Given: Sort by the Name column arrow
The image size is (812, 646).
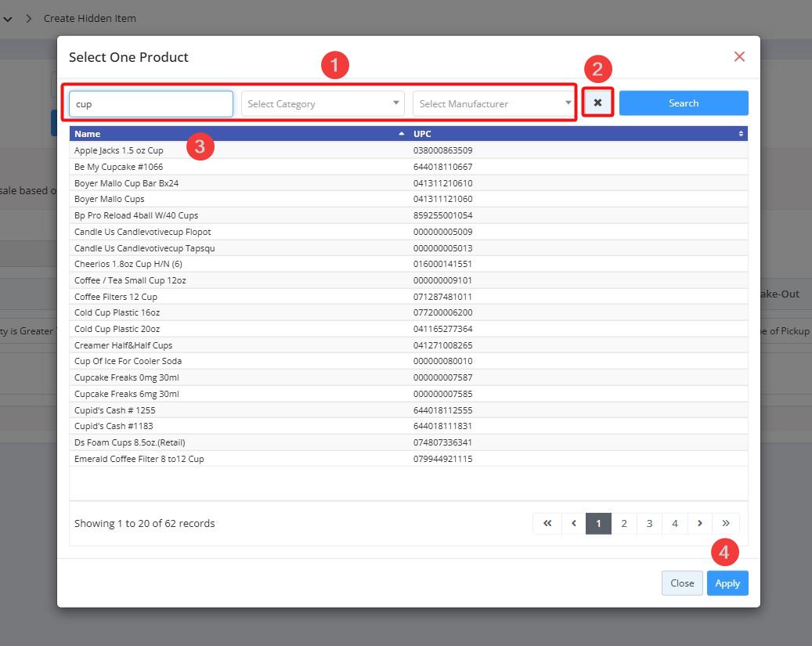Looking at the screenshot, I should 402,134.
